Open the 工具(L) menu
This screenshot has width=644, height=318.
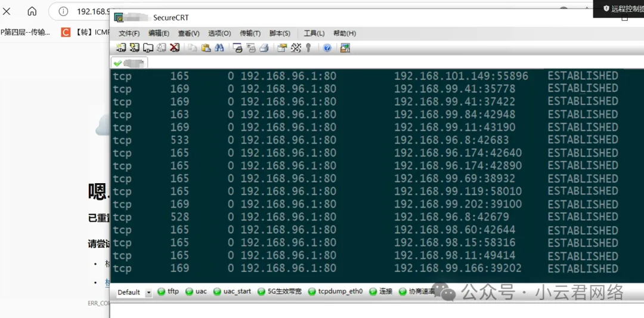(314, 33)
